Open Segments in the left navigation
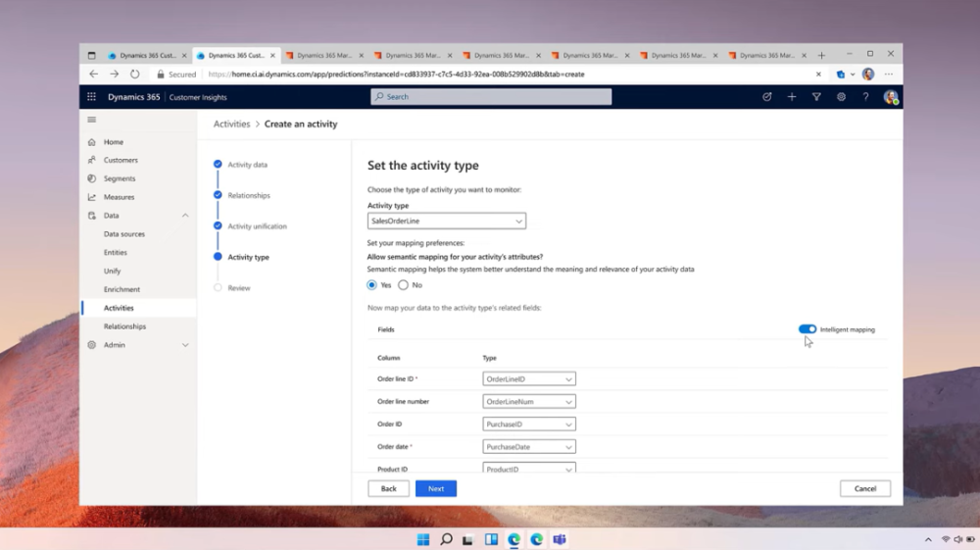This screenshot has width=980, height=550. coord(120,178)
